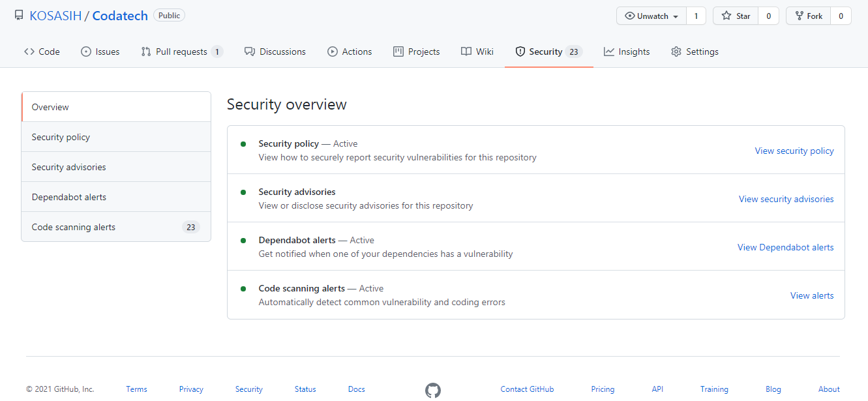Click the Security overview heading
868x401 pixels.
(287, 104)
